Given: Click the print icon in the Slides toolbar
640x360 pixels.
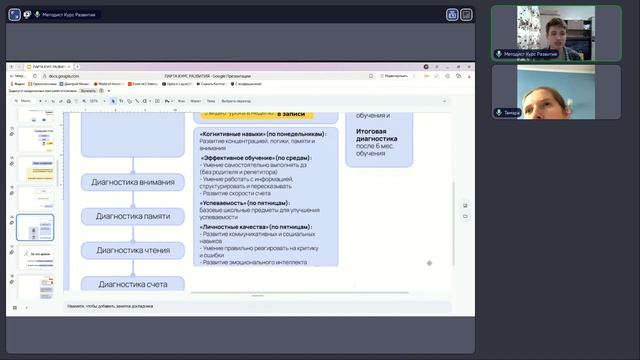Looking at the screenshot, I should (x=69, y=101).
